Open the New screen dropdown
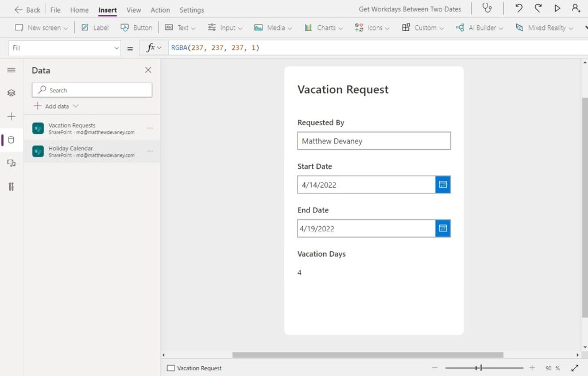Viewport: 588px width, 376px height. pyautogui.click(x=41, y=28)
